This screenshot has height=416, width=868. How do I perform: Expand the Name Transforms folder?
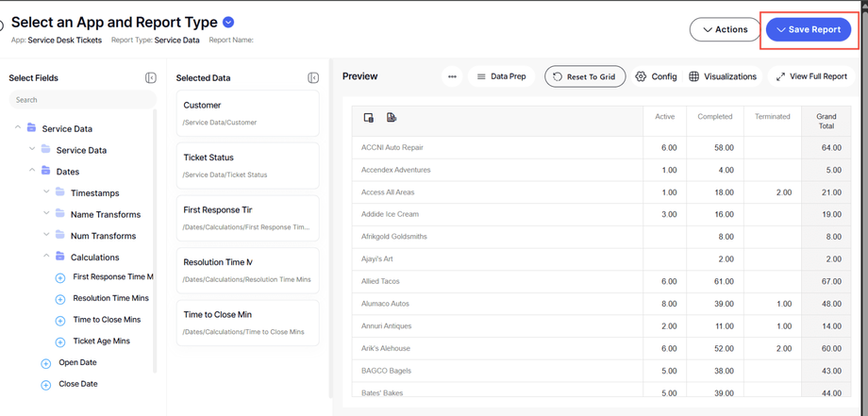(x=46, y=214)
